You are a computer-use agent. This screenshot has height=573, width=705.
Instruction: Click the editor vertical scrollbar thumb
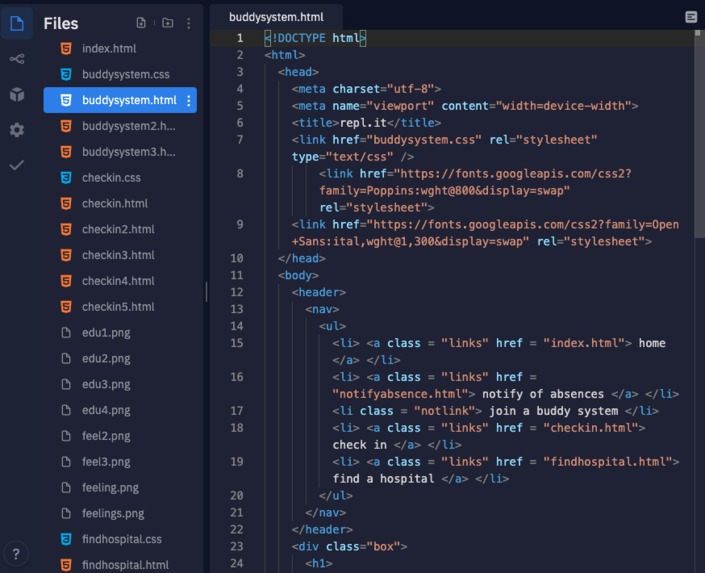[700, 137]
